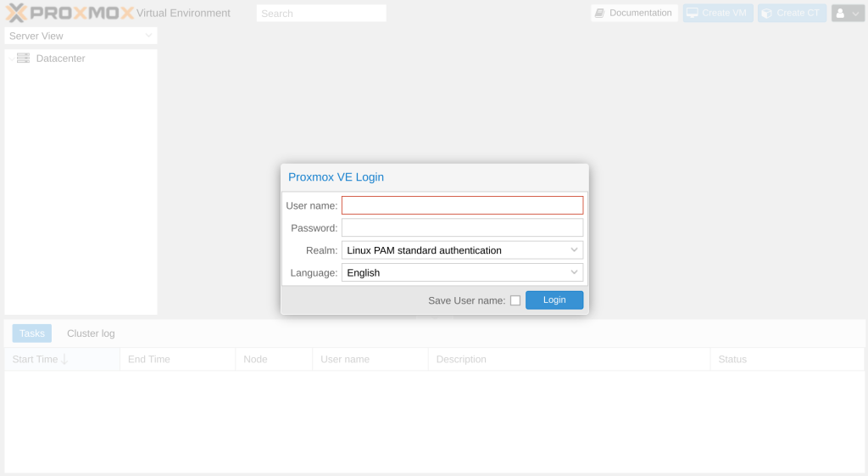Click the Description column header

461,360
